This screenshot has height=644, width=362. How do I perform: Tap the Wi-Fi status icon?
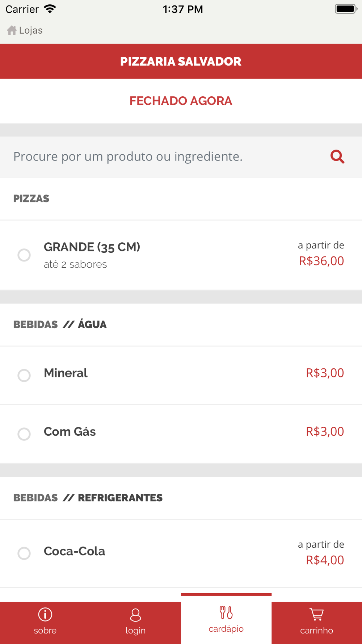50,9
